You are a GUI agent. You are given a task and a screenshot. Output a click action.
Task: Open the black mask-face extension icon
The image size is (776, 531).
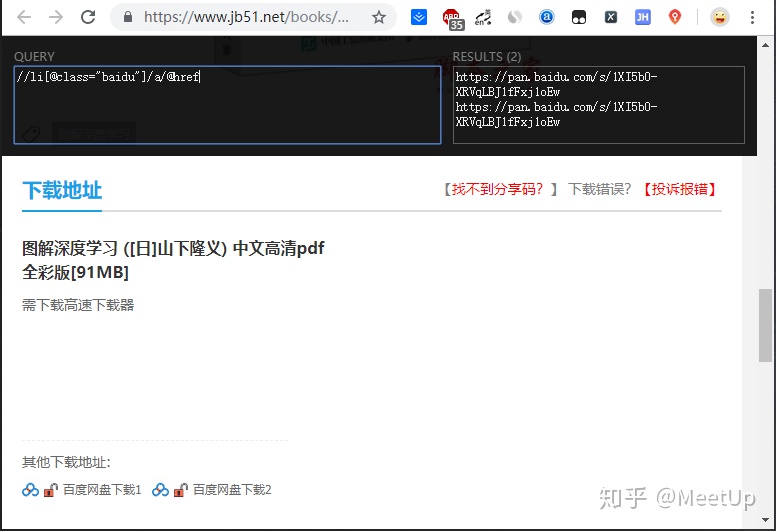(x=579, y=17)
